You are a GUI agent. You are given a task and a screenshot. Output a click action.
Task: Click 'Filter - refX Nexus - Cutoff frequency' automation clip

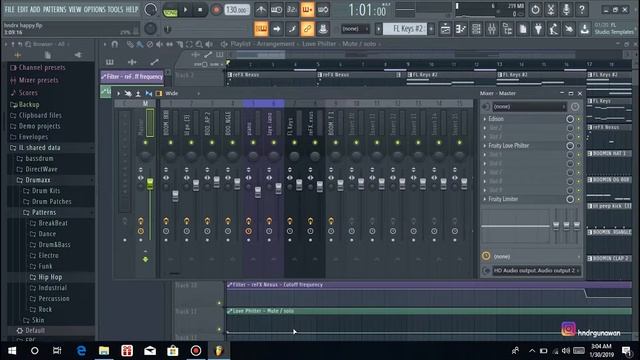429,285
